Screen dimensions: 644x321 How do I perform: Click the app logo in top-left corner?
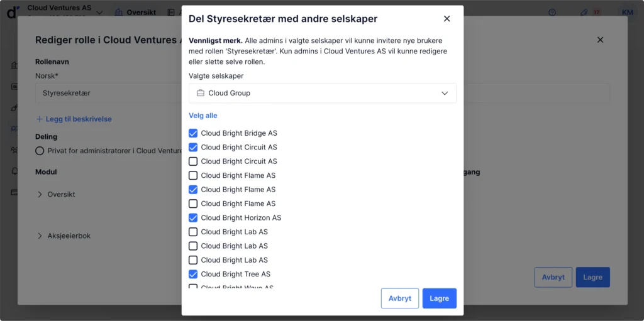[x=11, y=12]
